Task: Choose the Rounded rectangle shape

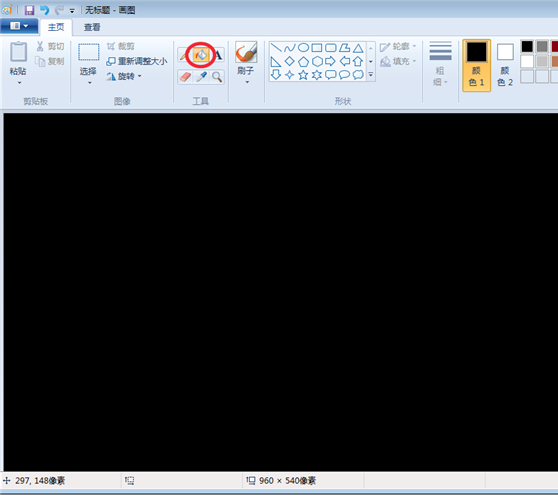Action: [331, 48]
